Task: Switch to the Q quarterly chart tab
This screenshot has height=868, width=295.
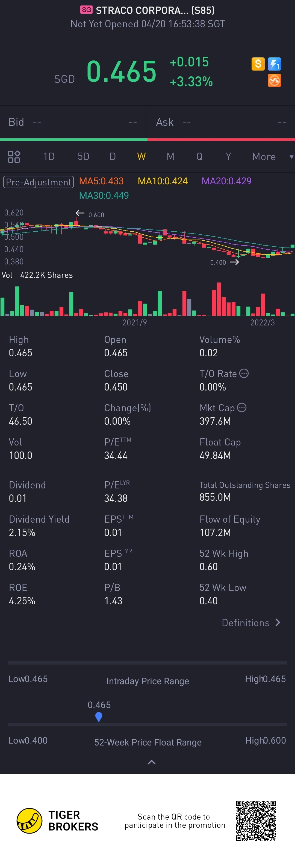Action: pyautogui.click(x=199, y=157)
